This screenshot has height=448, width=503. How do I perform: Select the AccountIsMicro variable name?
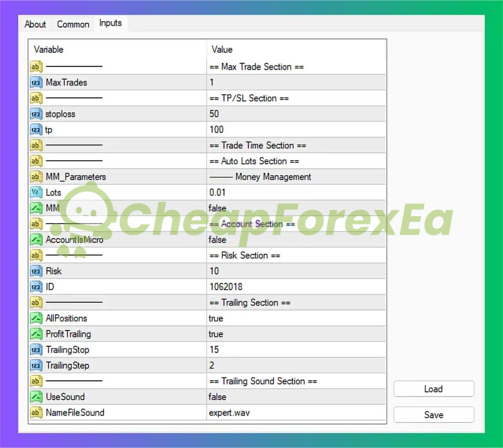click(x=74, y=240)
